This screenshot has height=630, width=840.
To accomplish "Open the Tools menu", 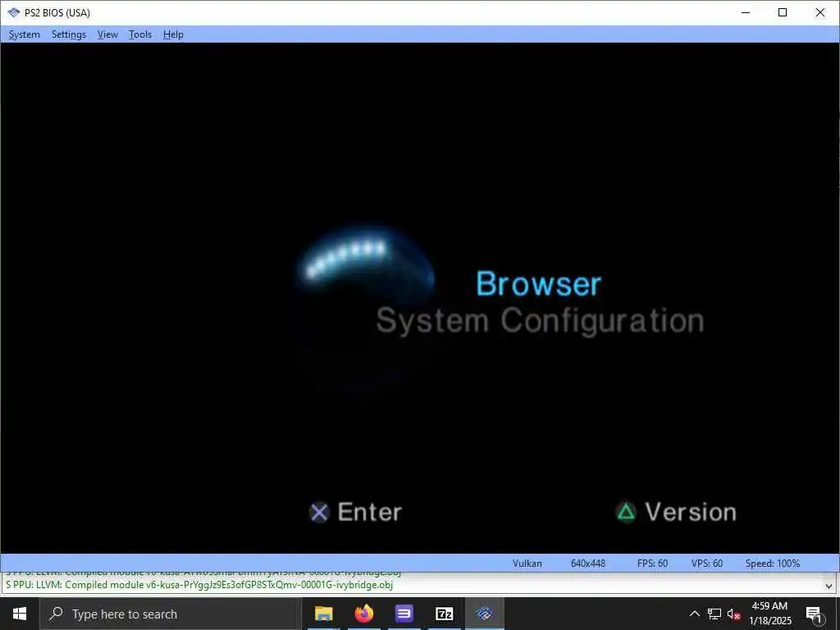I will (x=139, y=34).
